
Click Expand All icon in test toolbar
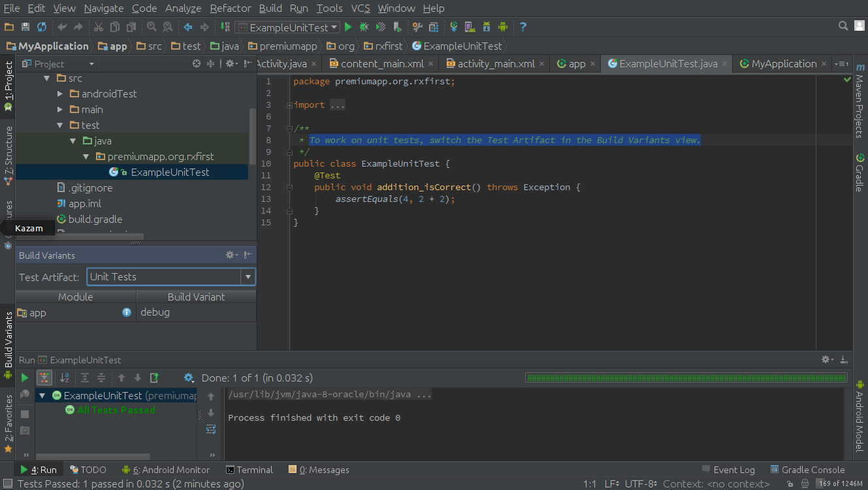coord(85,378)
